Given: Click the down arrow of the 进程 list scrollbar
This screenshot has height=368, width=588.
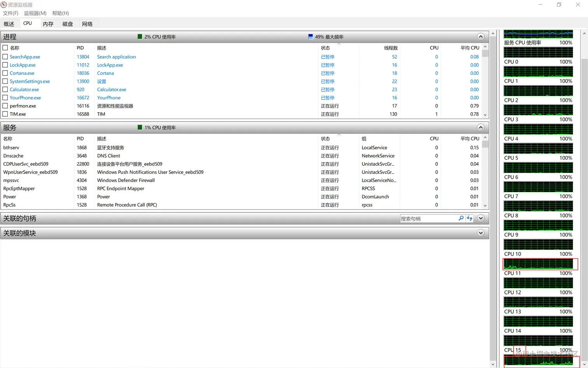Looking at the screenshot, I should (485, 115).
